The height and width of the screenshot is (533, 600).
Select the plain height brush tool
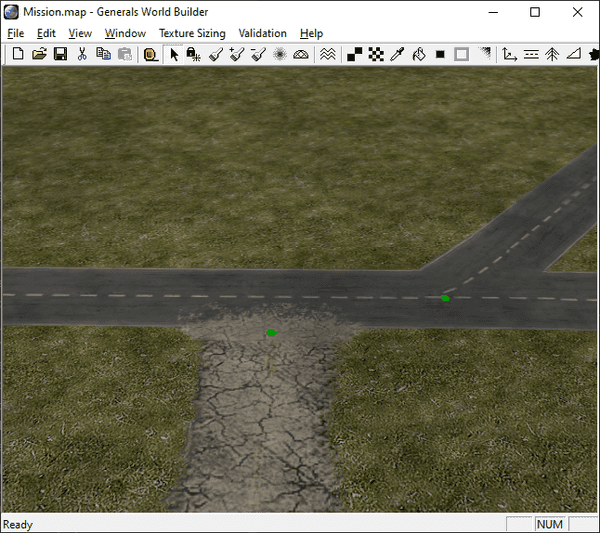[x=216, y=54]
